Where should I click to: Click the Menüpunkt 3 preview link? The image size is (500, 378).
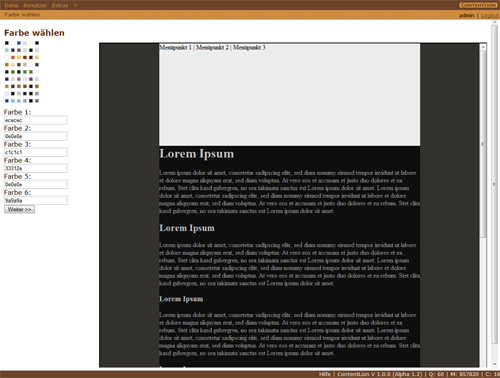[249, 48]
